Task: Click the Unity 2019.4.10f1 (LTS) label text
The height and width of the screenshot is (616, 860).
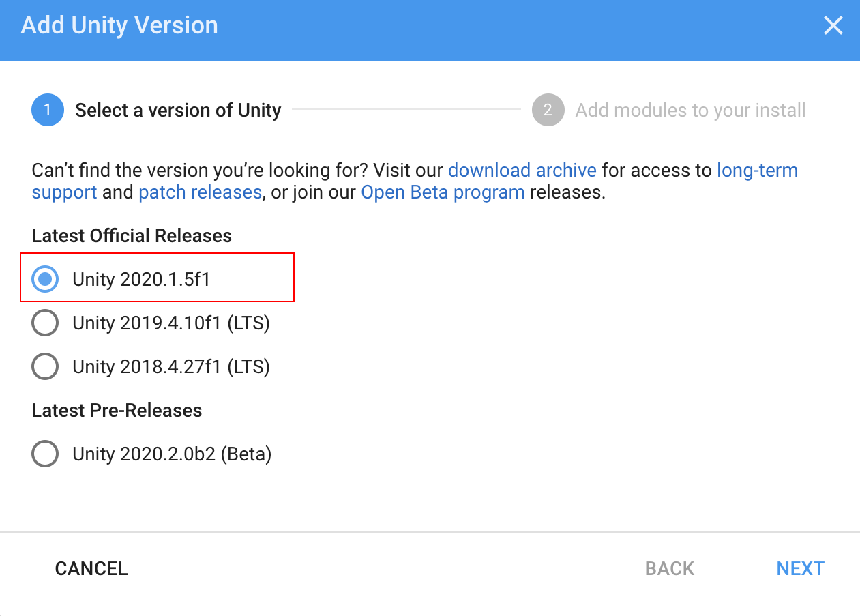Action: tap(171, 323)
